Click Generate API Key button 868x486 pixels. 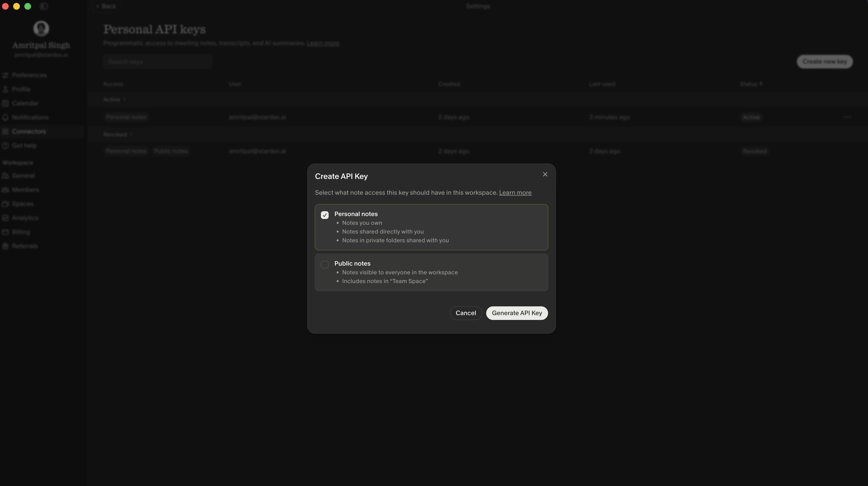[517, 313]
